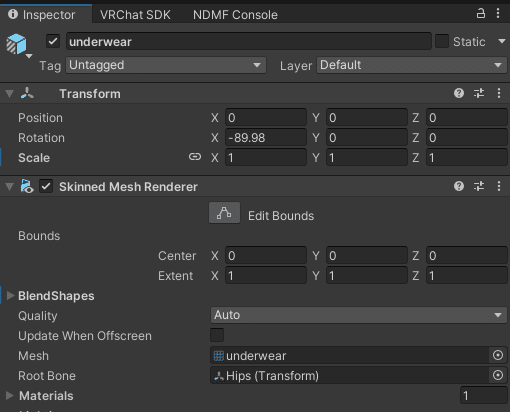Open the Inspector tab options menu
This screenshot has height=412, width=510.
pyautogui.click(x=498, y=14)
